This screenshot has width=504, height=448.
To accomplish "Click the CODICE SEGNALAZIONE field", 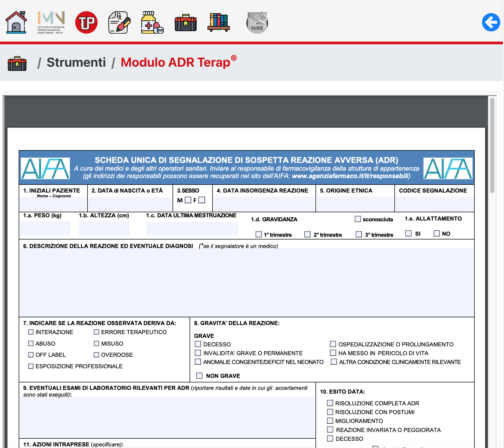I will coord(434,204).
